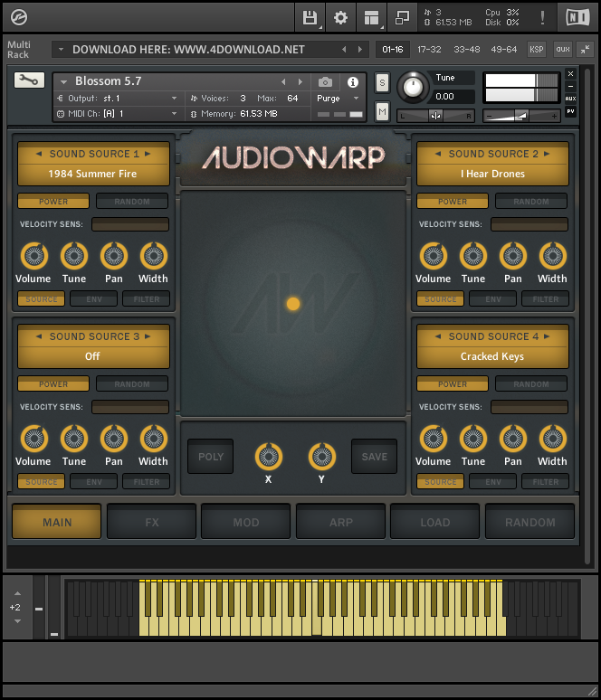Toggle the PV button on instrument header
Image resolution: width=601 pixels, height=700 pixels.
(570, 111)
